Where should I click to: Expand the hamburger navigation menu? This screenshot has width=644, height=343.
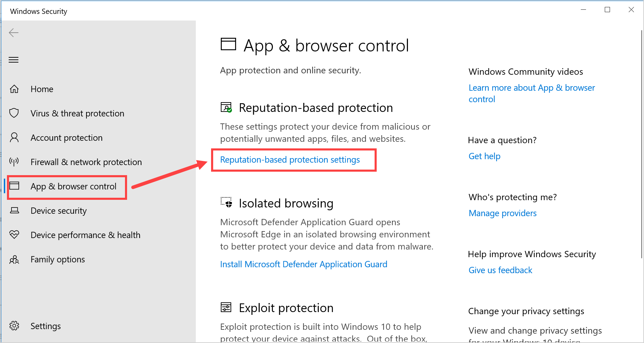(14, 60)
